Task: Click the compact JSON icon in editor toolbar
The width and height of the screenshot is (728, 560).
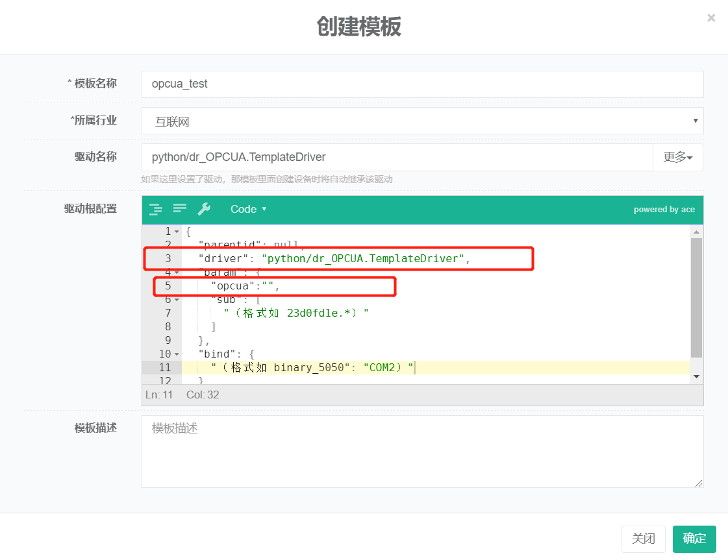Action: pyautogui.click(x=179, y=208)
